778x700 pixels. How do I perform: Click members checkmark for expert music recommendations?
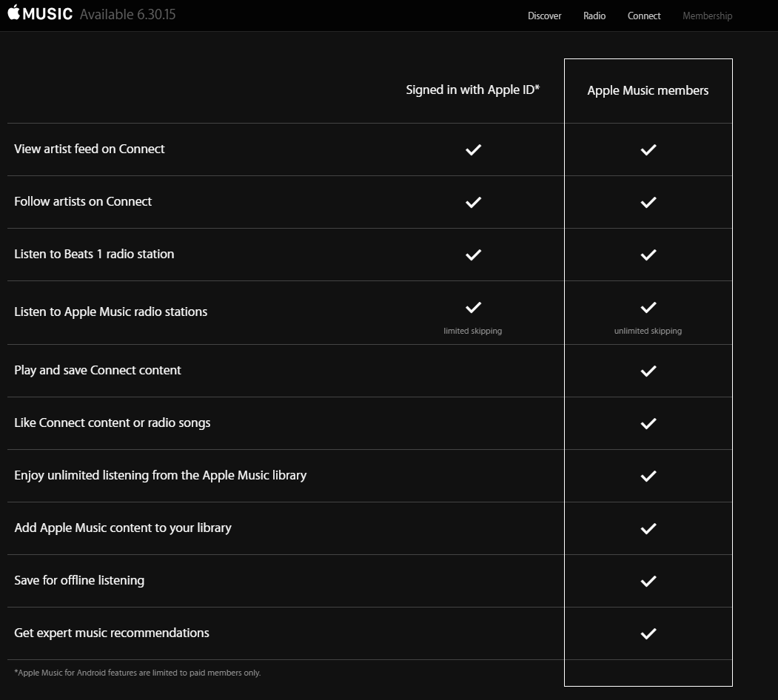(648, 633)
